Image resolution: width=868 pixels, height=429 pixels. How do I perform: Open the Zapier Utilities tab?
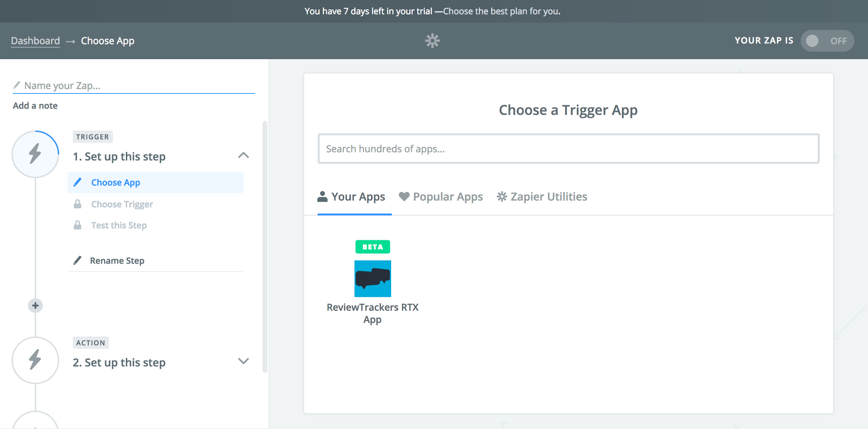pos(542,197)
